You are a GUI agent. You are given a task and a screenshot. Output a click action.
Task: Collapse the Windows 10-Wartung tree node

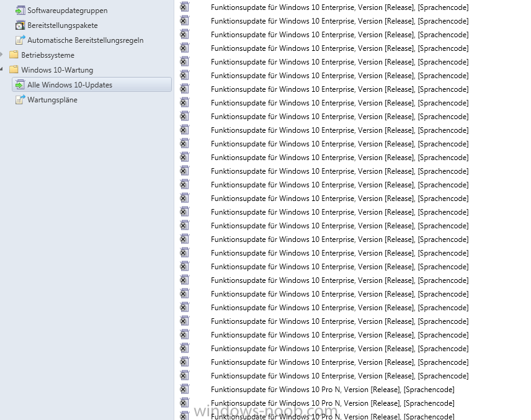coord(2,69)
